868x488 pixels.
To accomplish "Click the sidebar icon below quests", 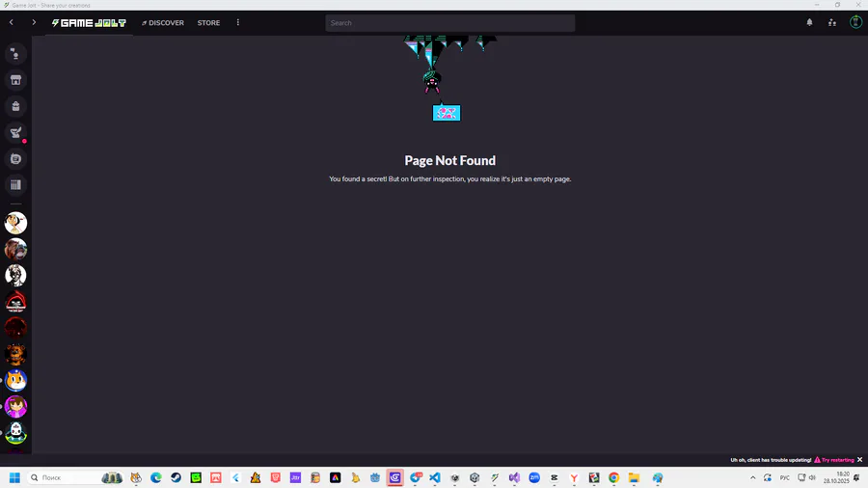I will [15, 159].
